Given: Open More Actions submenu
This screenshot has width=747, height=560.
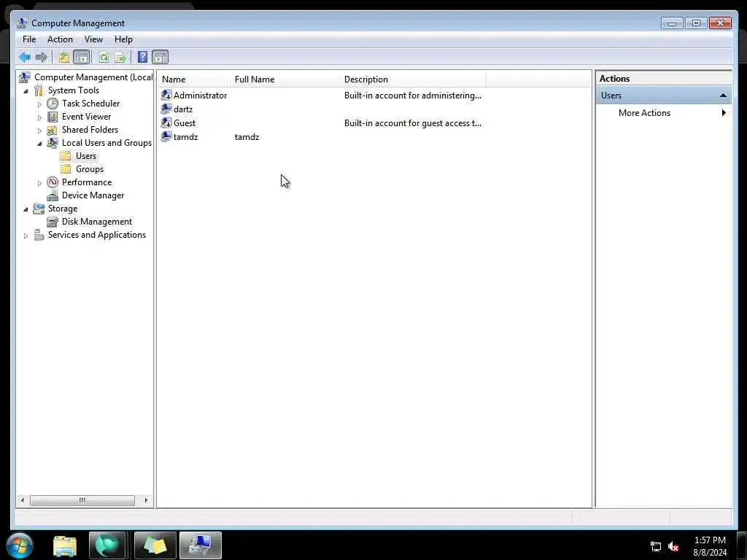Looking at the screenshot, I should tap(663, 113).
